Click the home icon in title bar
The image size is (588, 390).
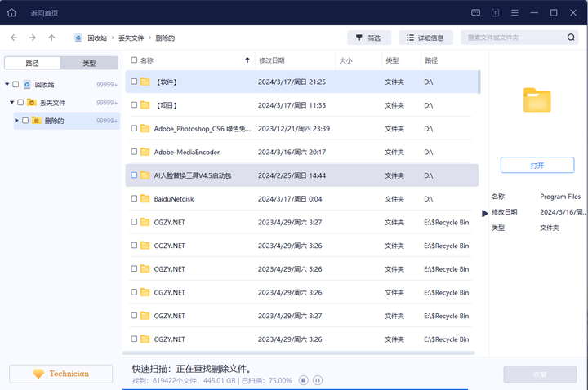point(11,13)
